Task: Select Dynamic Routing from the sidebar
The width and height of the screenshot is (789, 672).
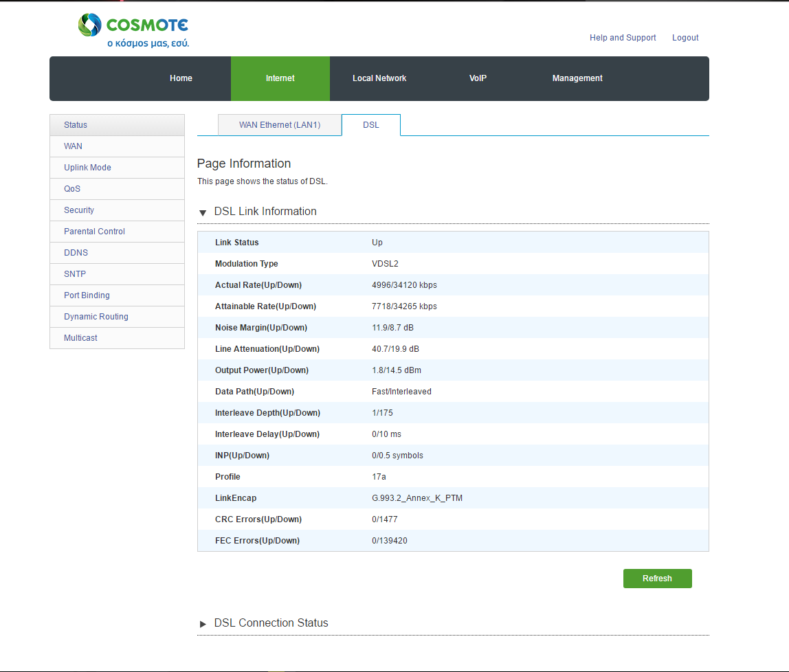Action: click(96, 317)
